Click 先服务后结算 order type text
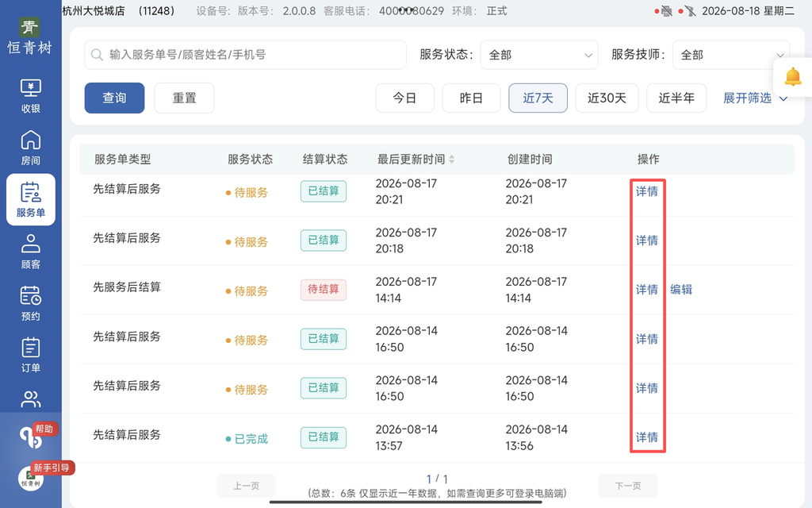The height and width of the screenshot is (508, 812). click(x=127, y=287)
